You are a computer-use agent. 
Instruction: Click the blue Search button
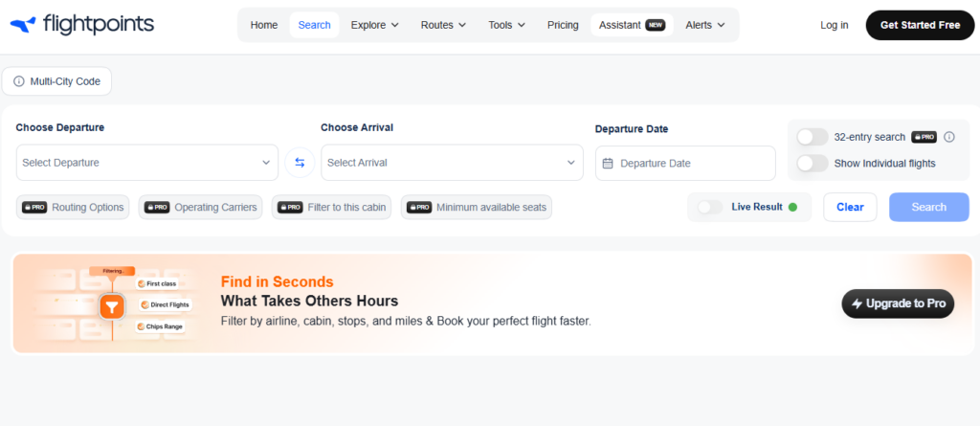pyautogui.click(x=928, y=207)
